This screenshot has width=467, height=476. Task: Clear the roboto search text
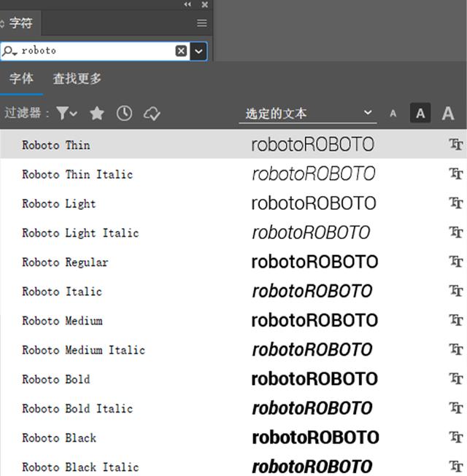point(181,51)
